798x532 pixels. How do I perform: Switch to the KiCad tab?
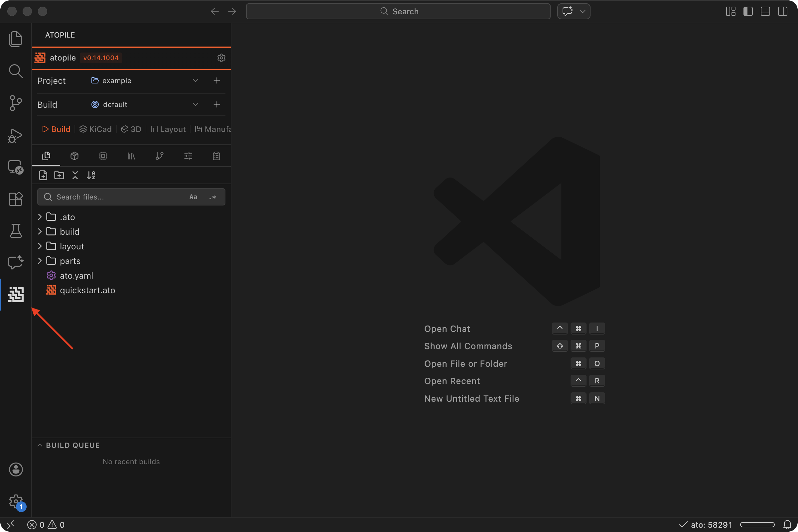click(x=95, y=129)
